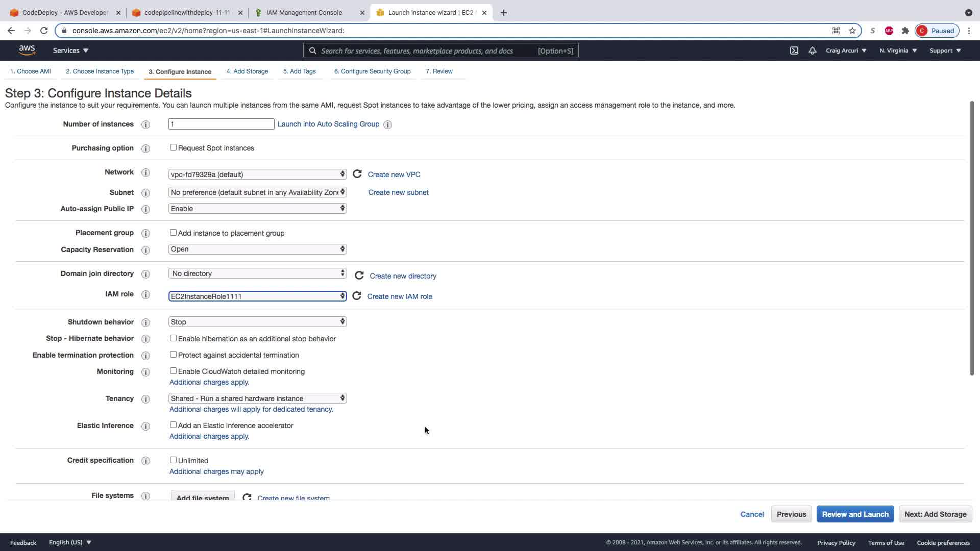
Task: Go to the 4. Add Storage step tab
Action: [x=247, y=71]
